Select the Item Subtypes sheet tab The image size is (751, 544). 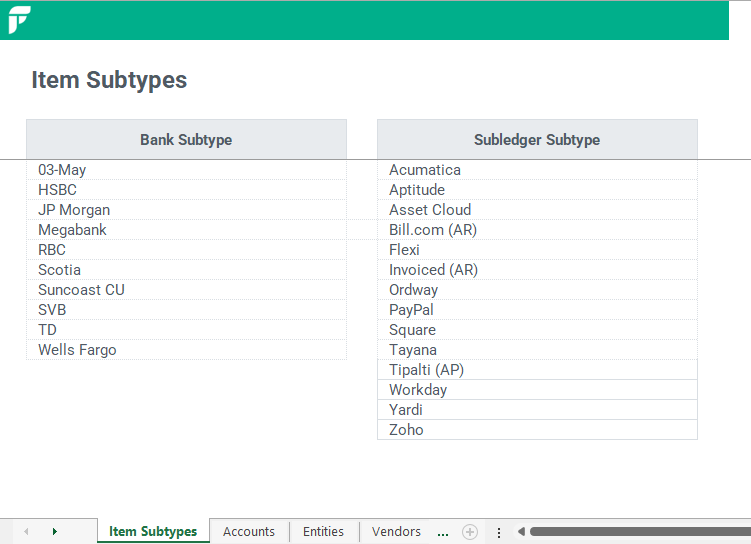tap(153, 532)
